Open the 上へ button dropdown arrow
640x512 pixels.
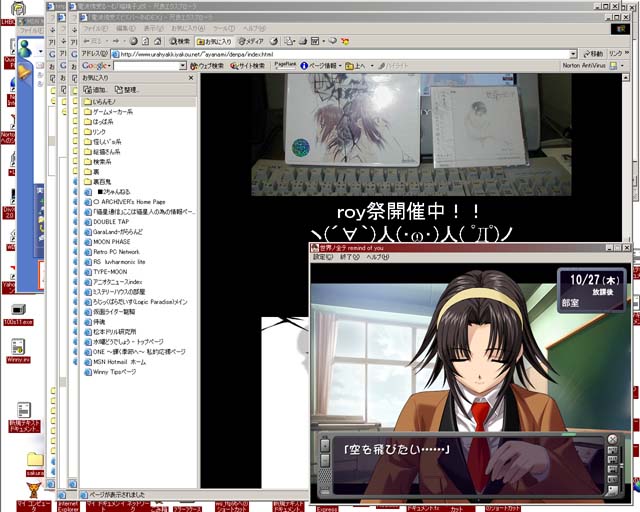click(372, 66)
